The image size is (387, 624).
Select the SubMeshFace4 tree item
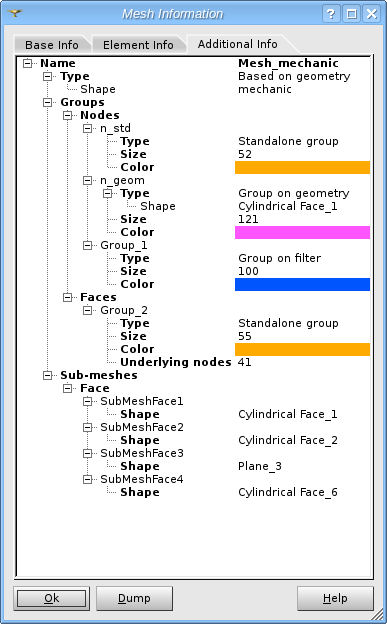pyautogui.click(x=142, y=479)
